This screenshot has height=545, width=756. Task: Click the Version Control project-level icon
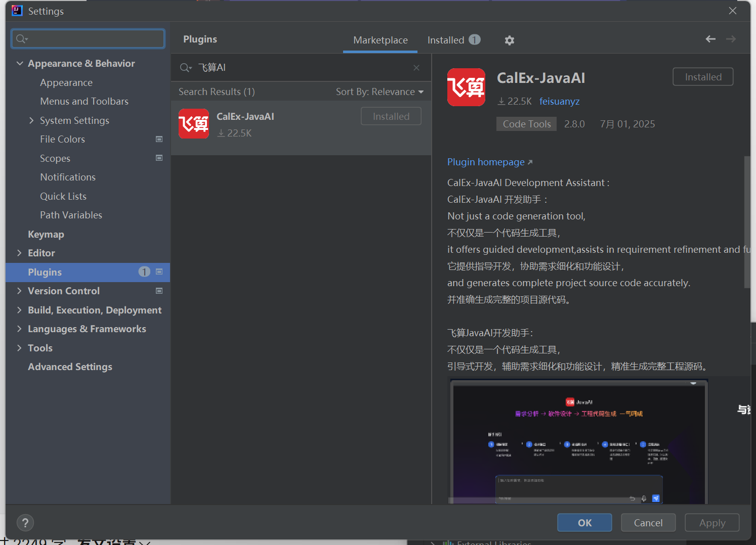tap(159, 291)
